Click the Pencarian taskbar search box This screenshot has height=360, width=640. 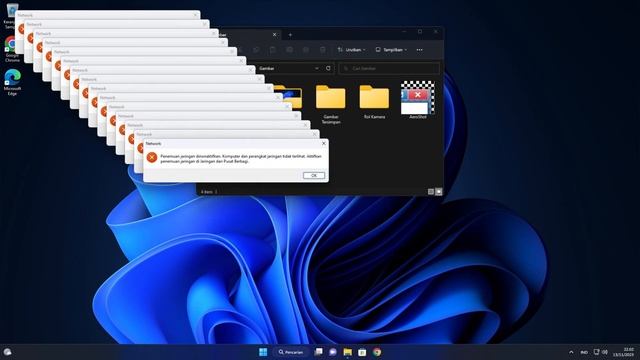tap(291, 352)
